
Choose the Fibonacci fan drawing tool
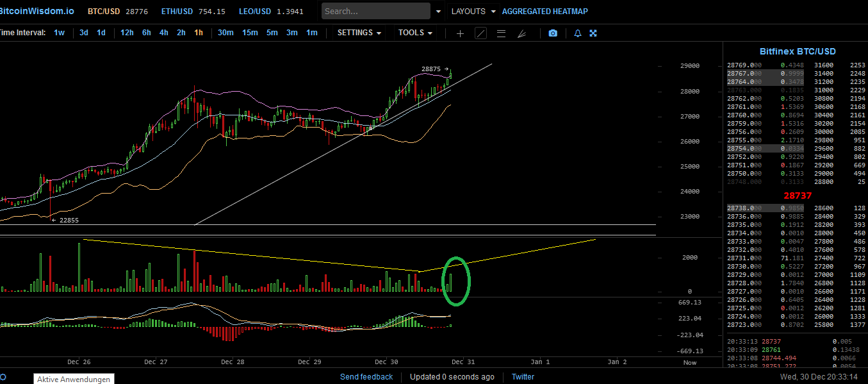click(521, 33)
